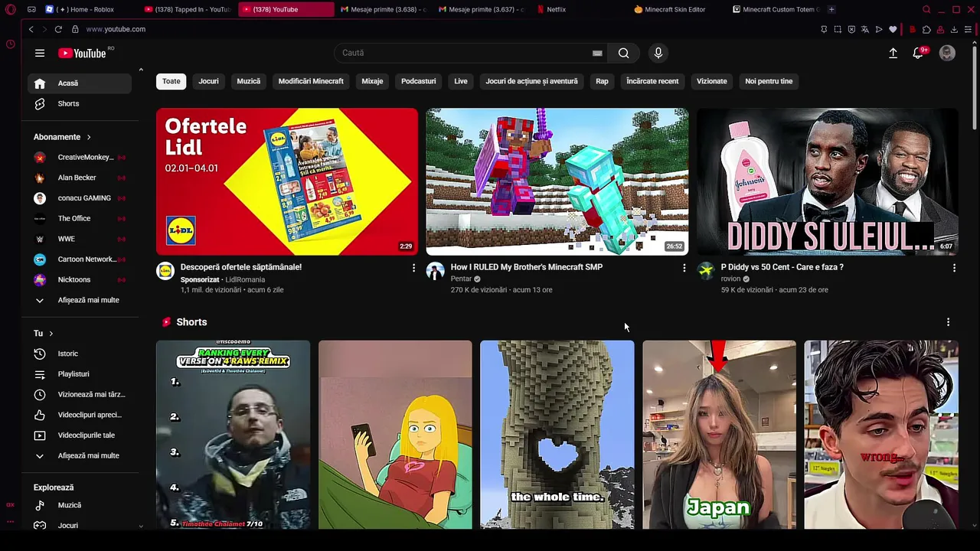The image size is (980, 551).
Task: Open the browser profile icon in the toolbar
Action: 940,29
